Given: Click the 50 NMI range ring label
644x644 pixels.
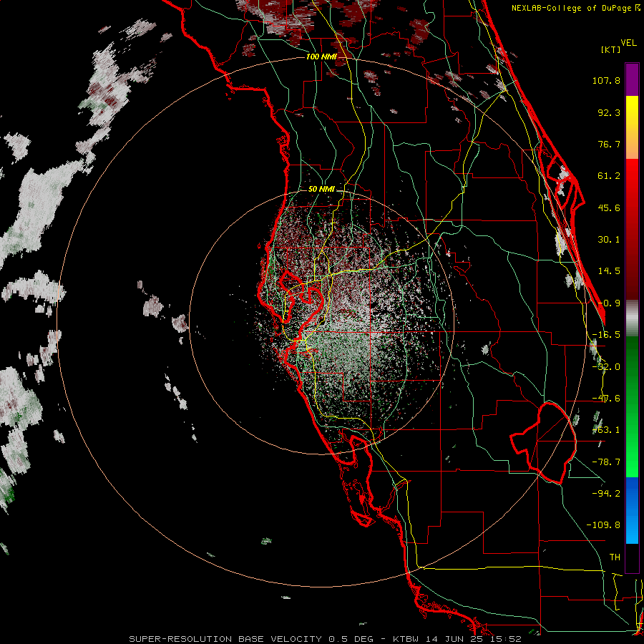Looking at the screenshot, I should pyautogui.click(x=321, y=190).
